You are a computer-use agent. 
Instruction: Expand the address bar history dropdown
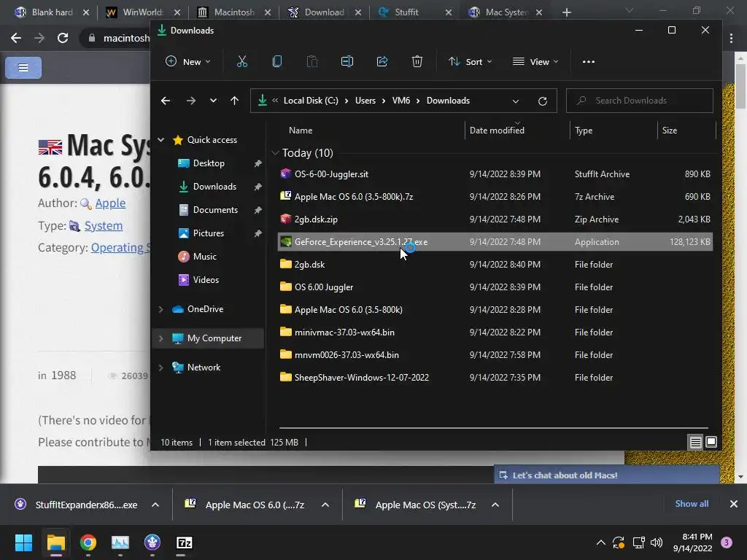(516, 101)
